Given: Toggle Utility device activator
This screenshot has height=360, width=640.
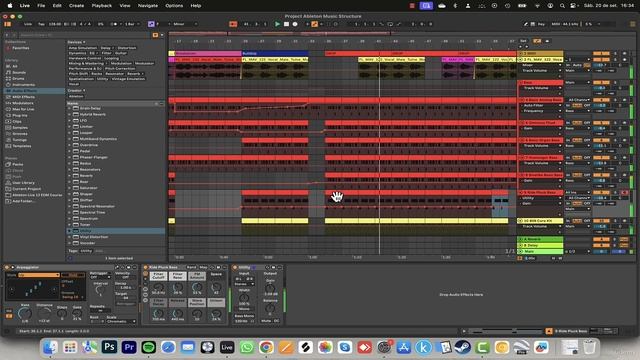Looking at the screenshot, I should [x=235, y=267].
